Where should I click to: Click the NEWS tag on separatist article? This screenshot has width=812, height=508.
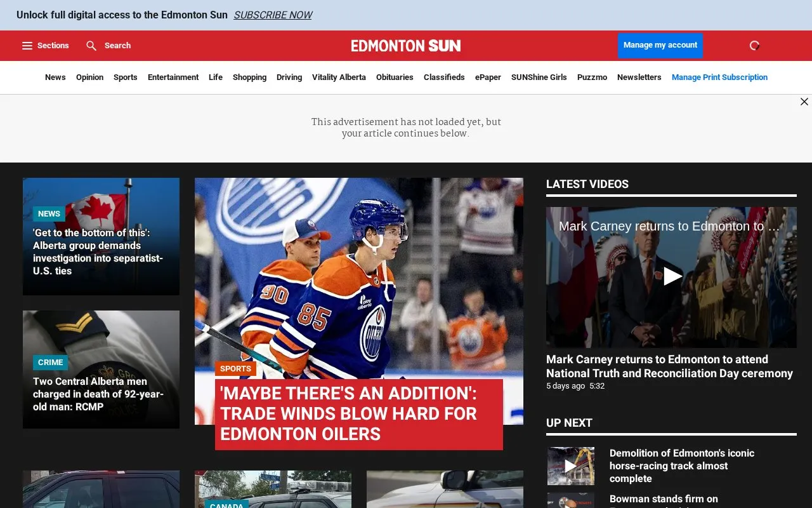49,214
